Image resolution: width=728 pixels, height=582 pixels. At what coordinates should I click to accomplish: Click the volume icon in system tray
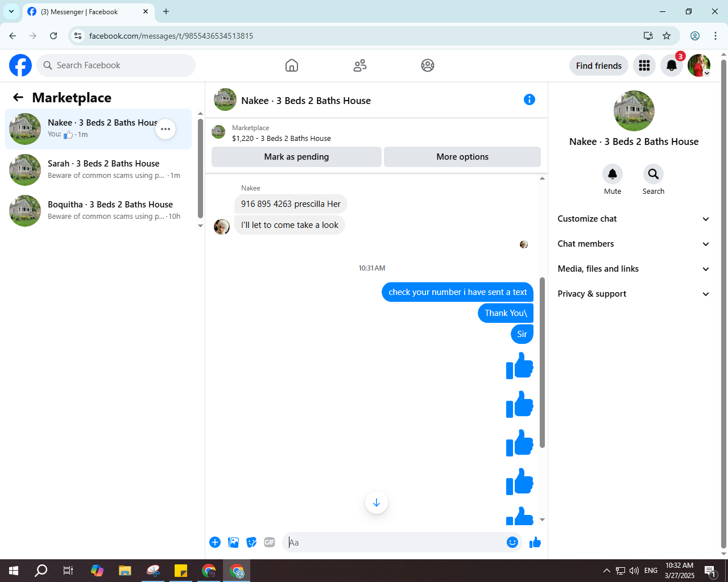(634, 571)
